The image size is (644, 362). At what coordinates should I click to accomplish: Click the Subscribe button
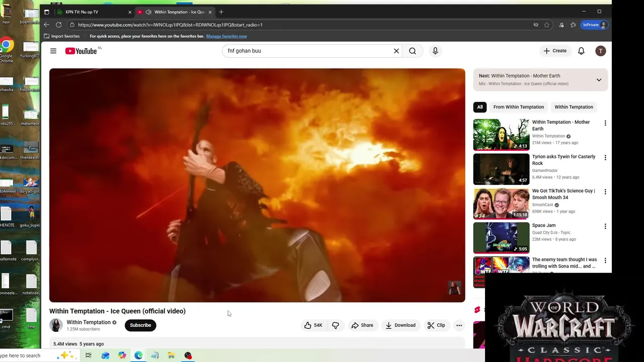tap(140, 325)
